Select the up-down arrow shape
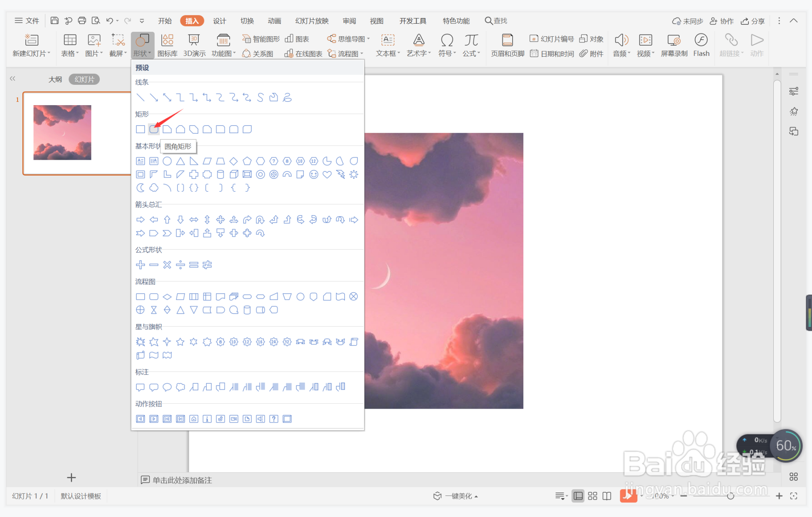 [x=207, y=220]
